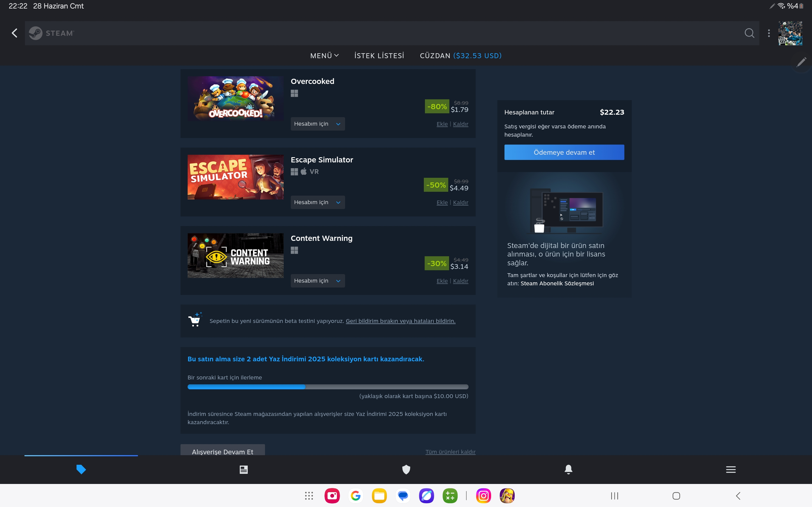Screen dimensions: 812x507
Task: Open the News icon in bottom bar
Action: click(x=244, y=469)
